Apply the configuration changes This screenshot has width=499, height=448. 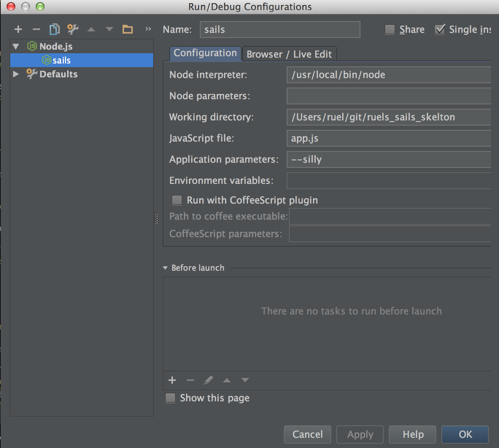click(360, 434)
